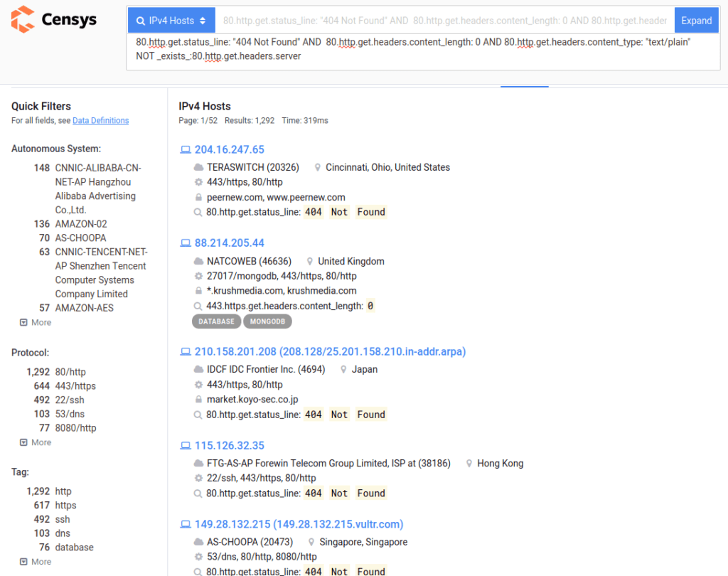The height and width of the screenshot is (576, 728).
Task: Click the cloud icon beside TERASWITCH (20326)
Action: point(198,168)
